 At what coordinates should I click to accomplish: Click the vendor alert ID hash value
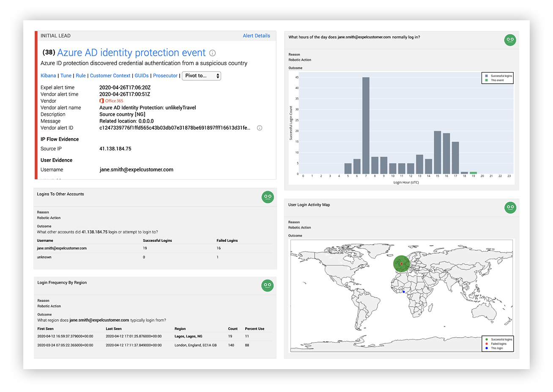pyautogui.click(x=175, y=128)
